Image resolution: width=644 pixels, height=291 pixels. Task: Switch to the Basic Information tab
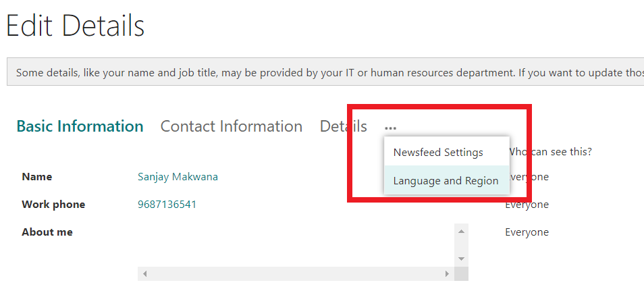(x=80, y=126)
